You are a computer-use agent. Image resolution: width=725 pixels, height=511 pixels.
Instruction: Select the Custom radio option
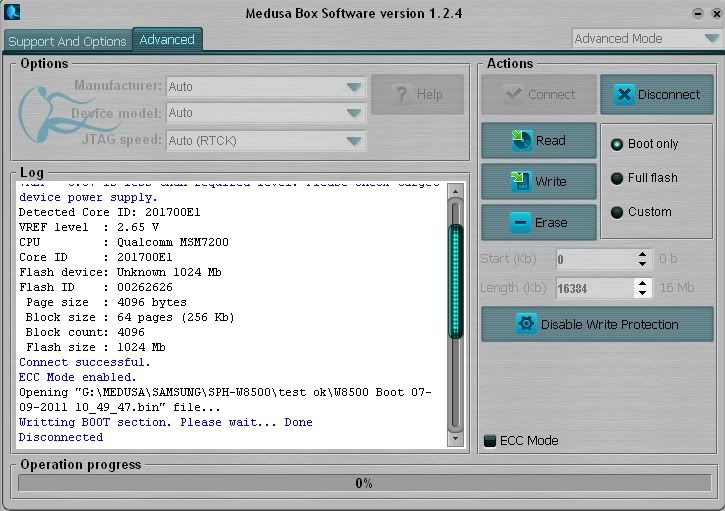(x=617, y=212)
